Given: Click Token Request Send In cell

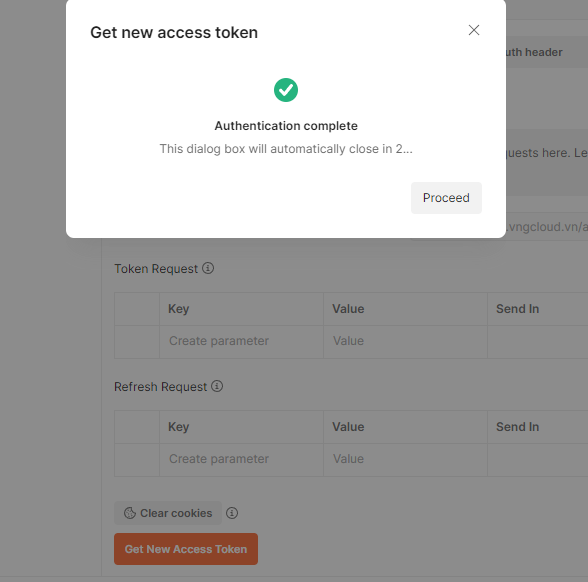Looking at the screenshot, I should 538,341.
